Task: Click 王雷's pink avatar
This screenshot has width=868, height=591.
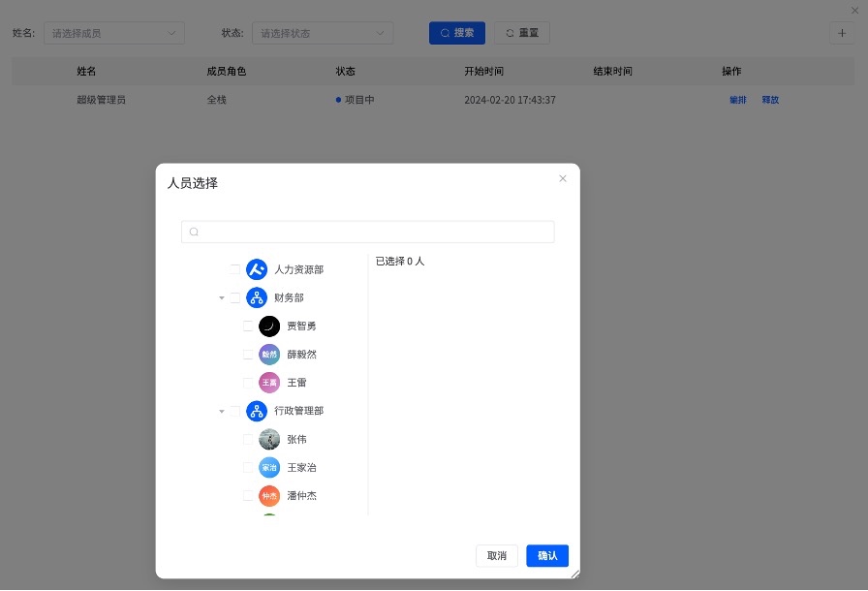Action: [269, 383]
